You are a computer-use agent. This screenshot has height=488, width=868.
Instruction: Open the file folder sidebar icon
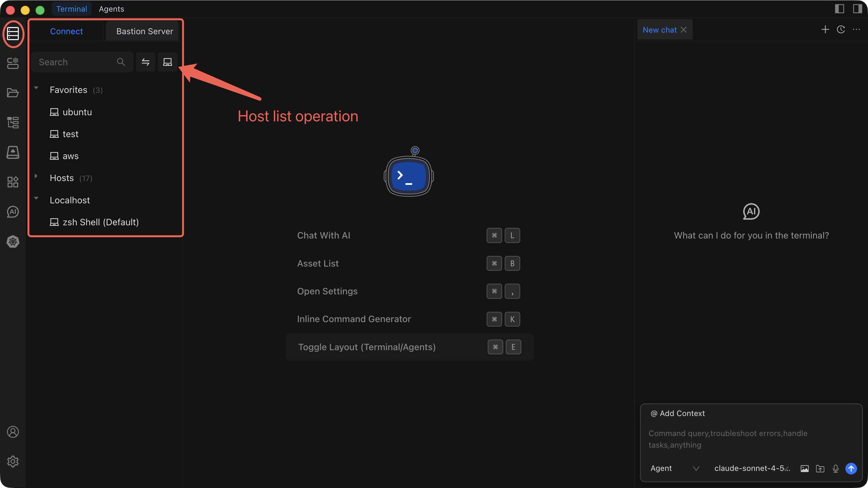pyautogui.click(x=13, y=93)
